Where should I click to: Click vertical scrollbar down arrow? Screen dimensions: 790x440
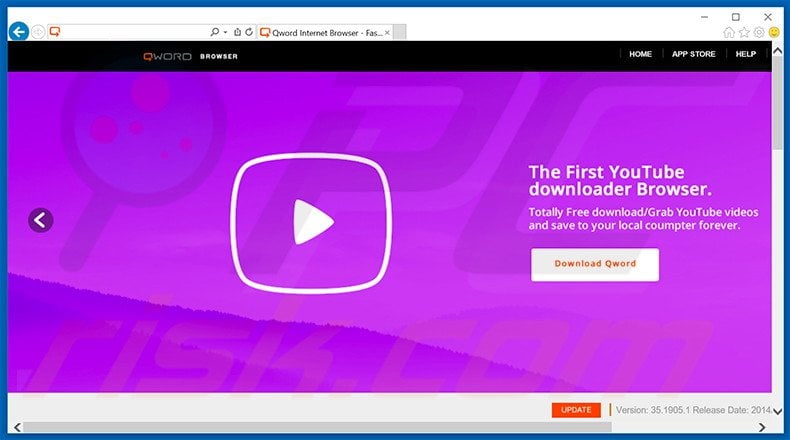pos(777,412)
